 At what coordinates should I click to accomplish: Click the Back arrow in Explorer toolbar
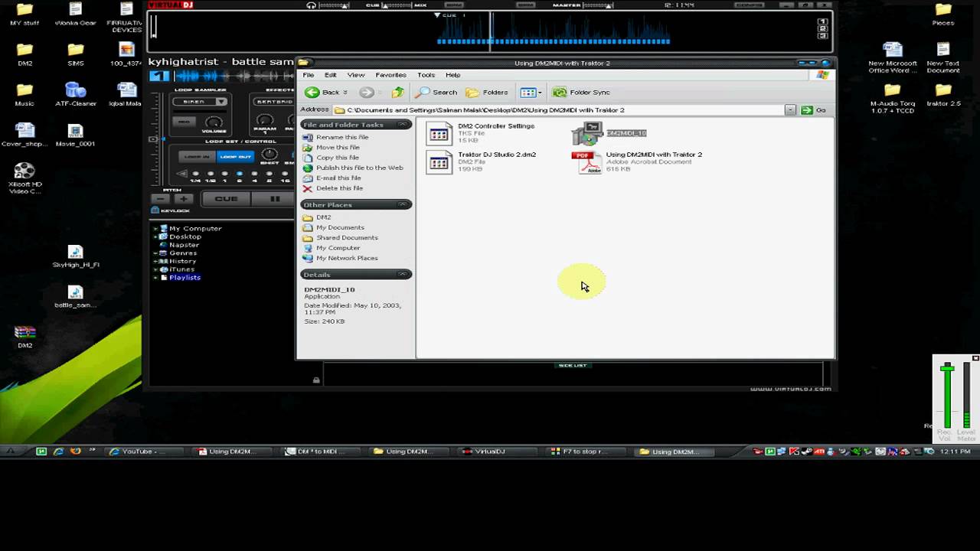pos(312,93)
